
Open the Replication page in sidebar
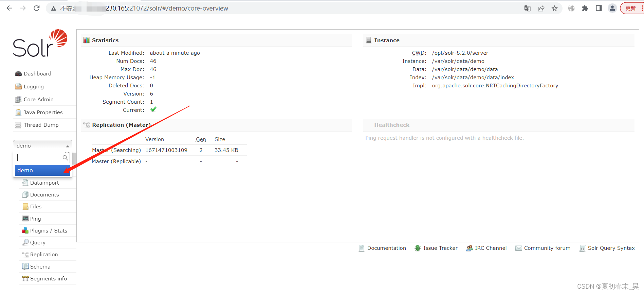pos(44,255)
